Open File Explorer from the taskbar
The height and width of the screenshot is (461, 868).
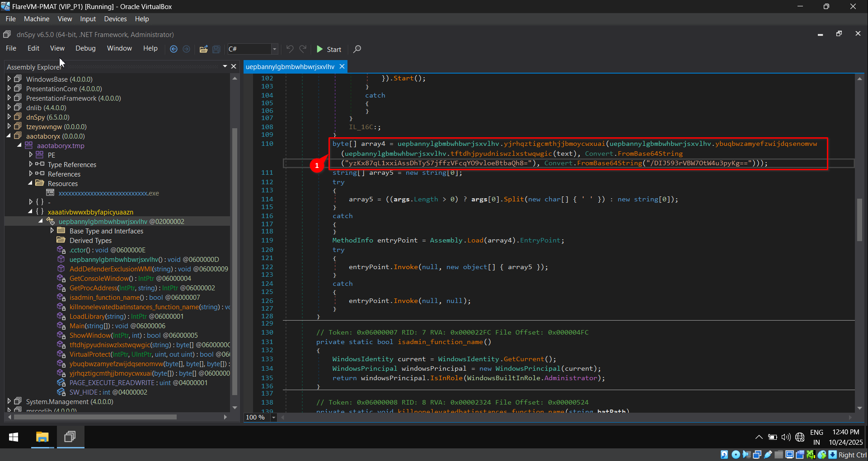(42, 437)
